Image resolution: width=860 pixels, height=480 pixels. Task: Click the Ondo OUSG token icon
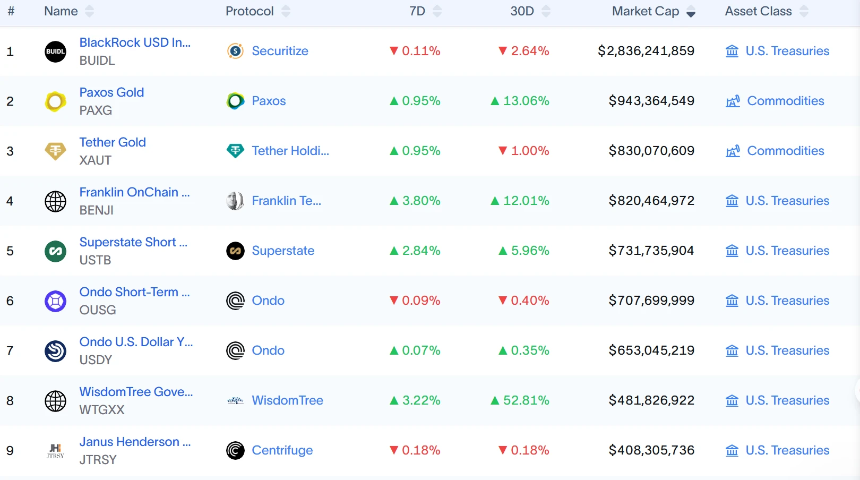(56, 301)
